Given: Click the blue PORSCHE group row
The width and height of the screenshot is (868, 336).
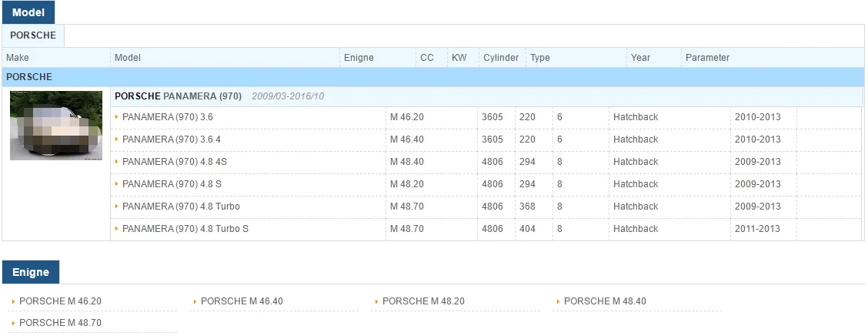Looking at the screenshot, I should tap(433, 77).
